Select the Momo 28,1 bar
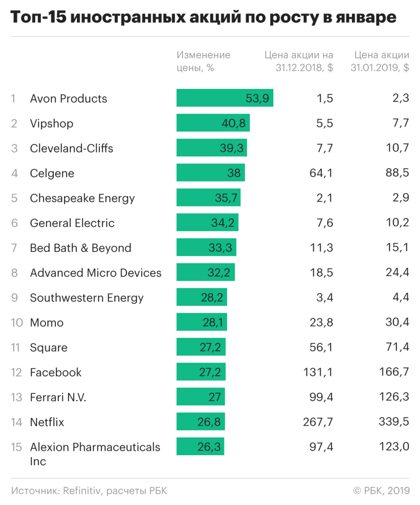Screen dimensions: 420x505 202,322
